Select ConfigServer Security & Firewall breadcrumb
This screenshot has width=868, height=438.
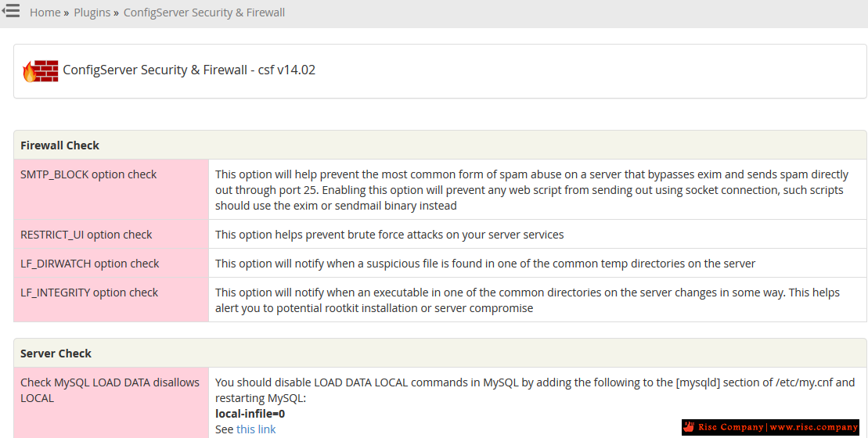click(204, 13)
